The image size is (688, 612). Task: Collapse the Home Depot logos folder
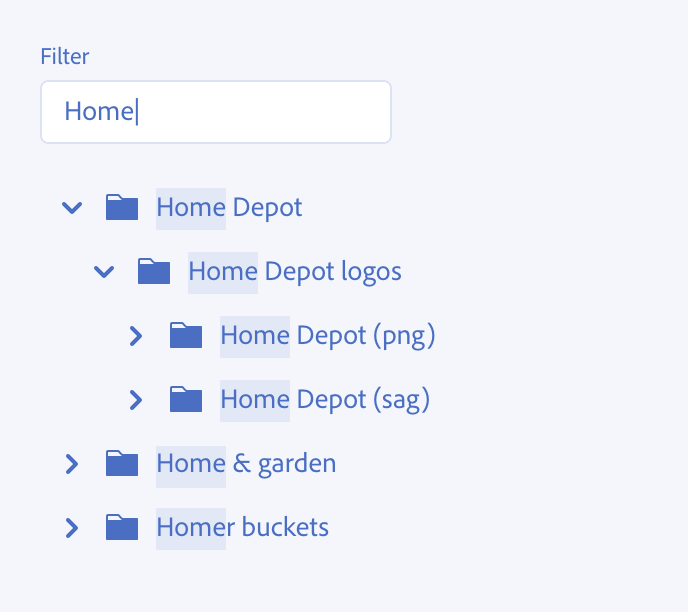(x=103, y=272)
